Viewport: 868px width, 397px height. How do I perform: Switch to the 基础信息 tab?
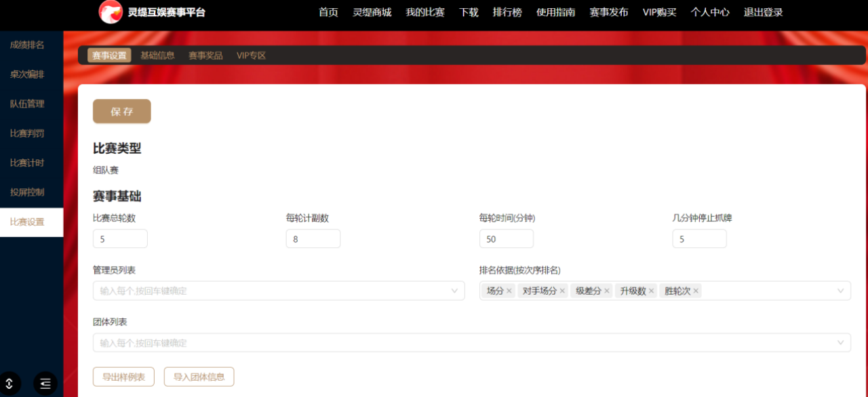coord(157,56)
